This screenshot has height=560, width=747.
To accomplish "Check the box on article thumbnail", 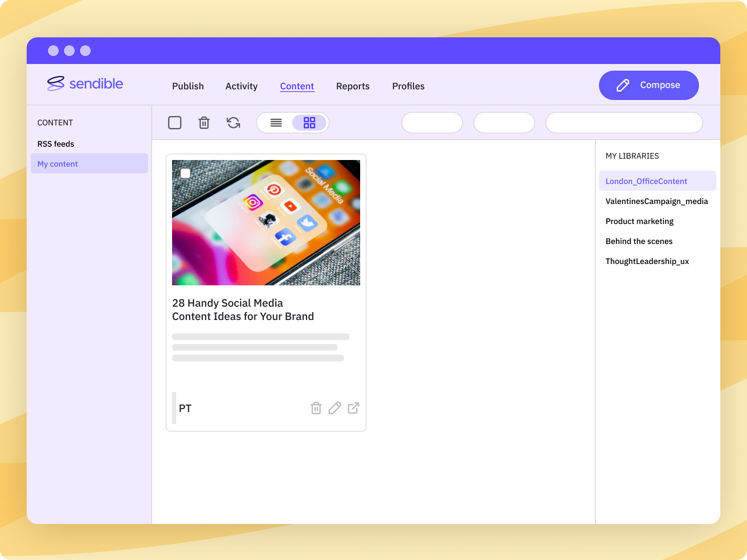I will 185,173.
